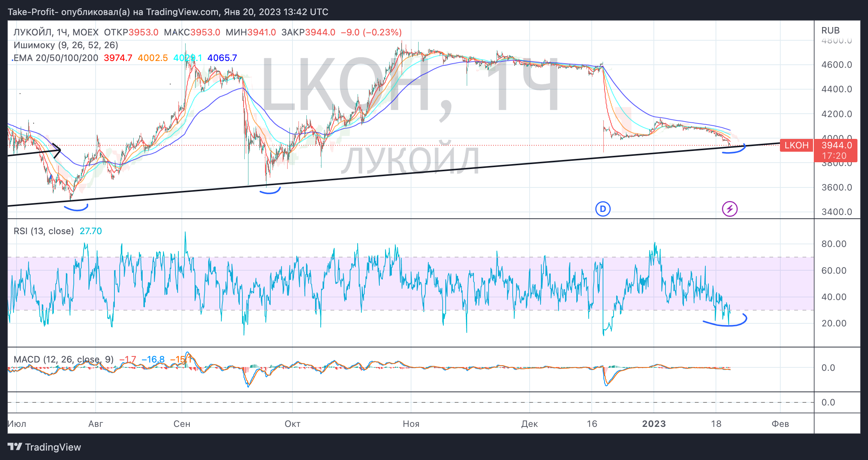868x460 pixels.
Task: Click the blue dividend D marker
Action: (x=603, y=209)
